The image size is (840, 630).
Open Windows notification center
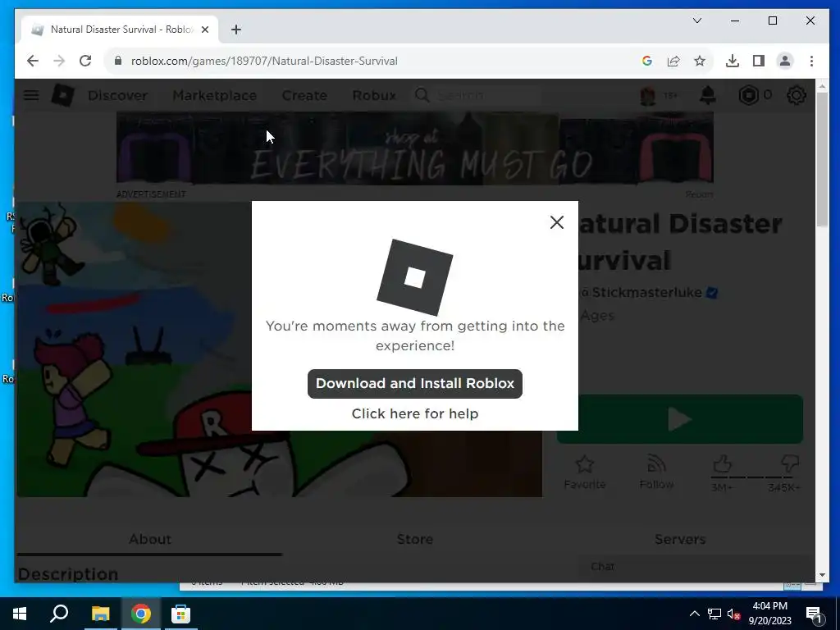[x=814, y=614]
